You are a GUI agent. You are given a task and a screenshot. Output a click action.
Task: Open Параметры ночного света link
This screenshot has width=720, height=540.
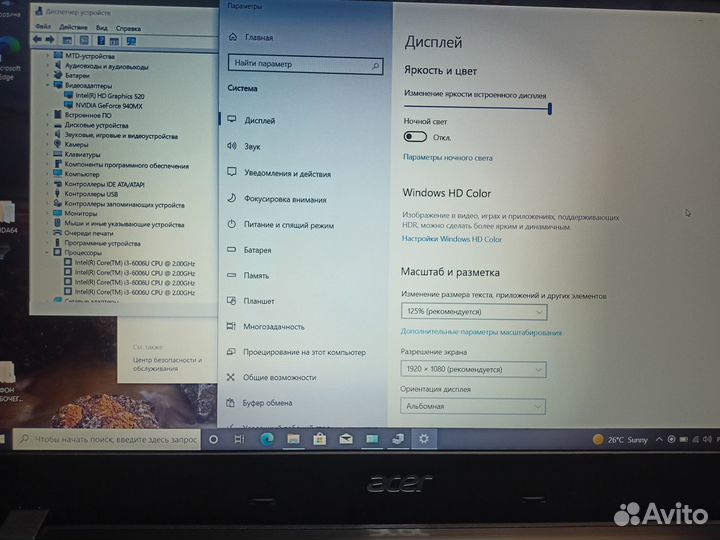point(448,158)
